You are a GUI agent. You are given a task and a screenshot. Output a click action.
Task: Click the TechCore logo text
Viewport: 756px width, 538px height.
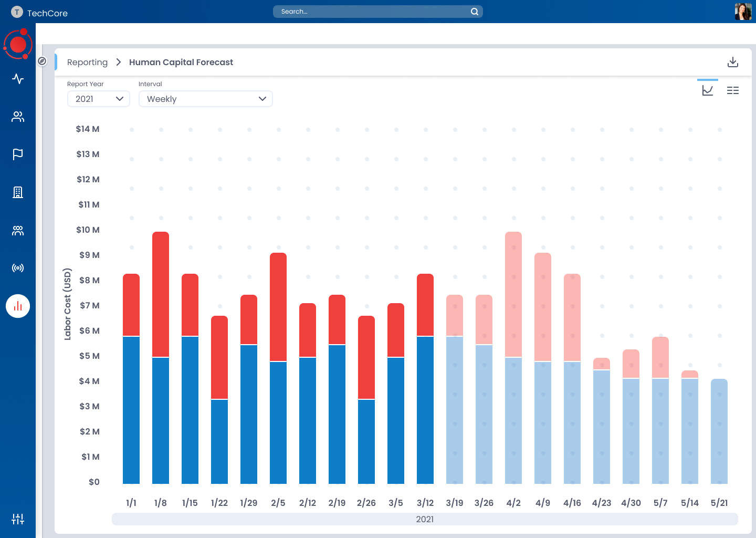tap(47, 13)
